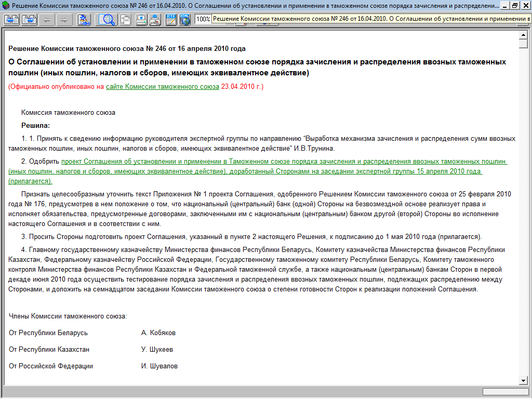This screenshot has height=399, width=532.
Task: Open the document bookmark/notes tool
Action: click(84, 20)
